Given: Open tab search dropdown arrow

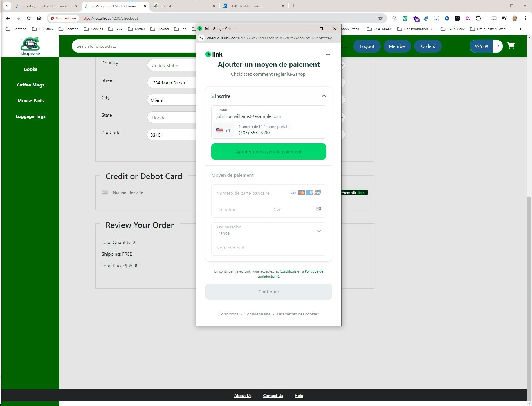Looking at the screenshot, I should click(7, 6).
